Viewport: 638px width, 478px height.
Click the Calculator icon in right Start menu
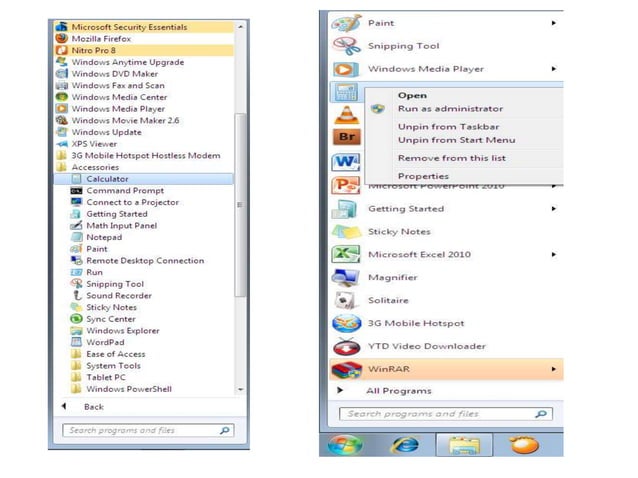[x=346, y=92]
